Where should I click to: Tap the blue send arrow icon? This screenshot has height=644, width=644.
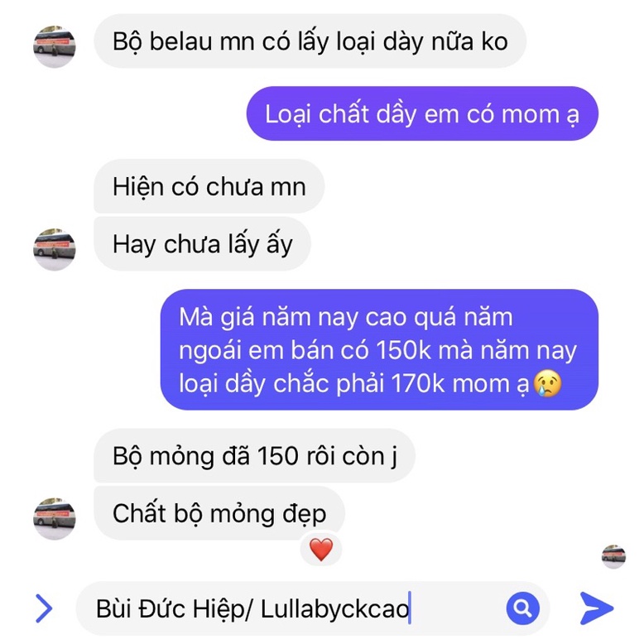[x=596, y=608]
